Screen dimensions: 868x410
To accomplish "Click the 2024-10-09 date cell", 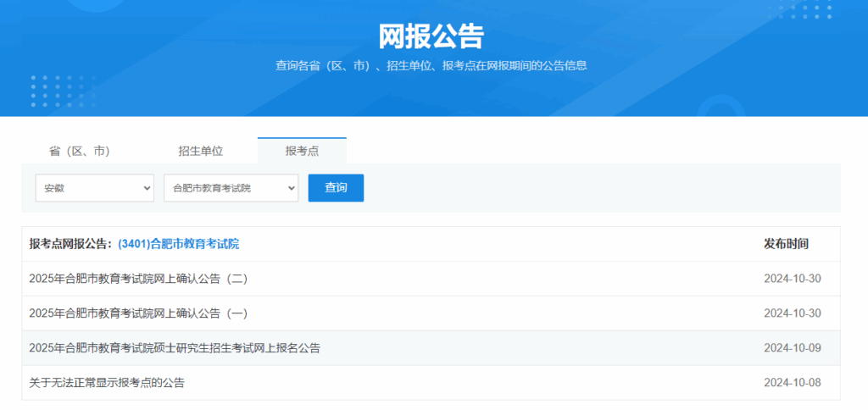I will 793,348.
